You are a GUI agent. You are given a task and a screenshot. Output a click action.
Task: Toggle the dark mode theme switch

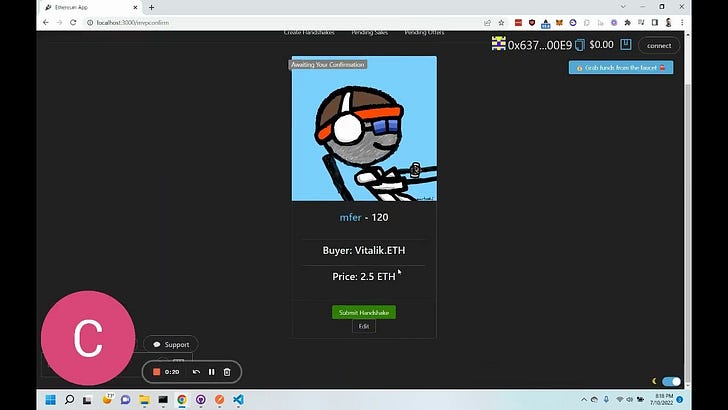(x=671, y=381)
